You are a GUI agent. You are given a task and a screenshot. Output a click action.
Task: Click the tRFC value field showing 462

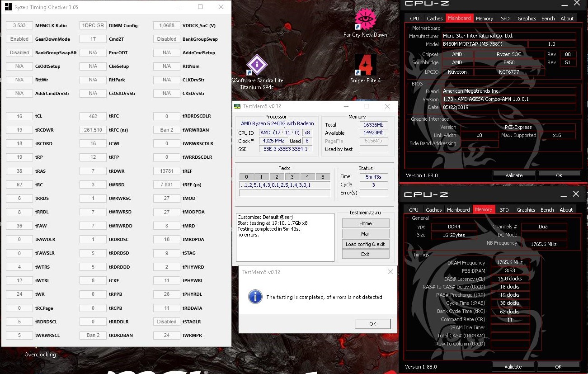coord(93,116)
